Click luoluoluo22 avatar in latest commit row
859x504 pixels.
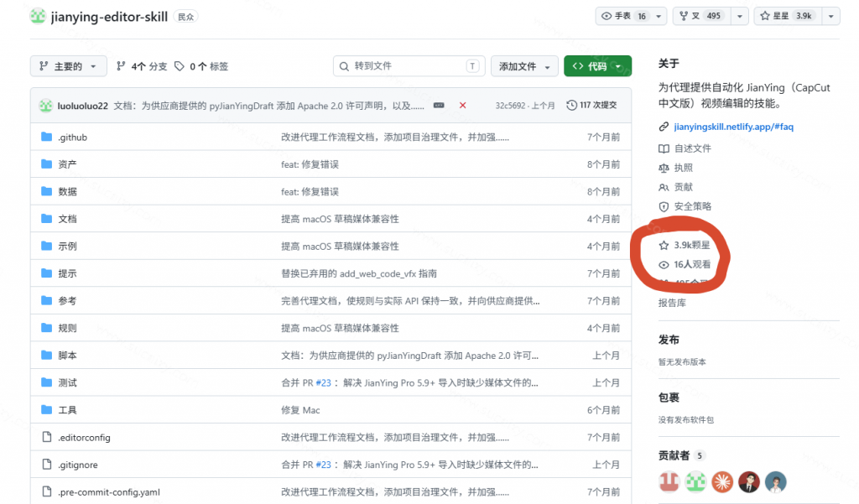coord(45,105)
